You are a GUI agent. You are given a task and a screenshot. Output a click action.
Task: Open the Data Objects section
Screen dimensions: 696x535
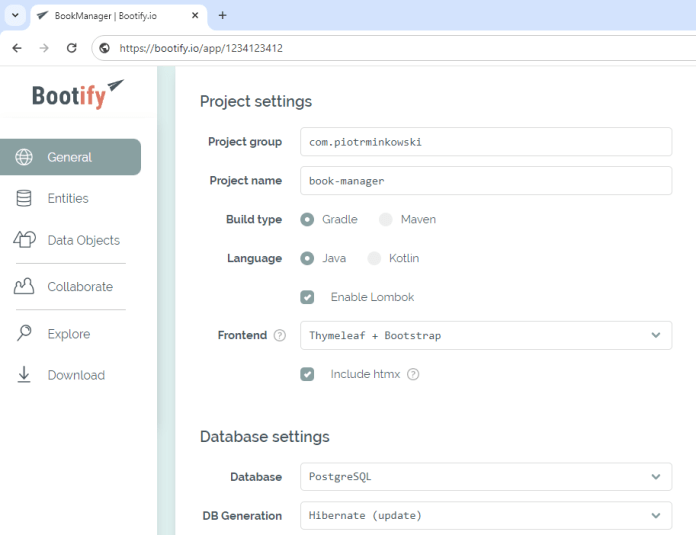point(83,240)
